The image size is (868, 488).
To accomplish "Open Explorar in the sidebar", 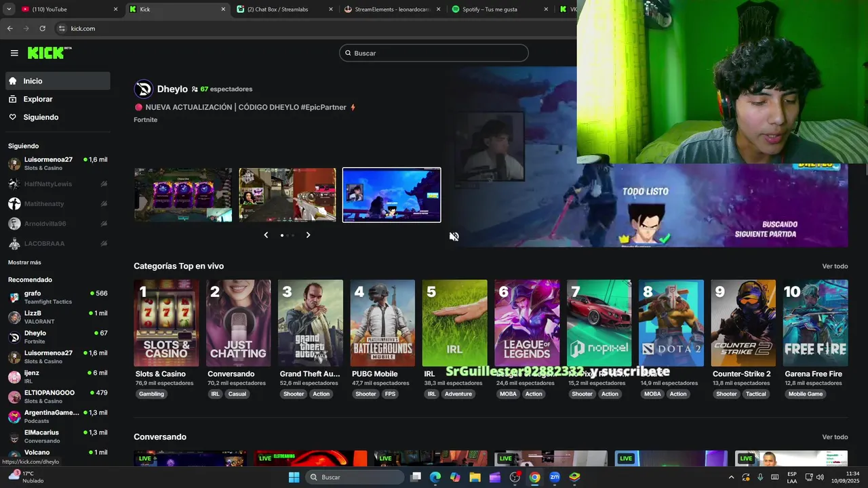I will point(58,99).
